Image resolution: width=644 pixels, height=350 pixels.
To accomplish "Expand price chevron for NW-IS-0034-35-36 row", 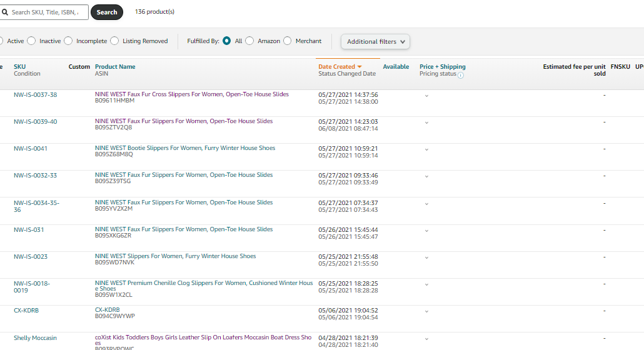I will click(427, 204).
